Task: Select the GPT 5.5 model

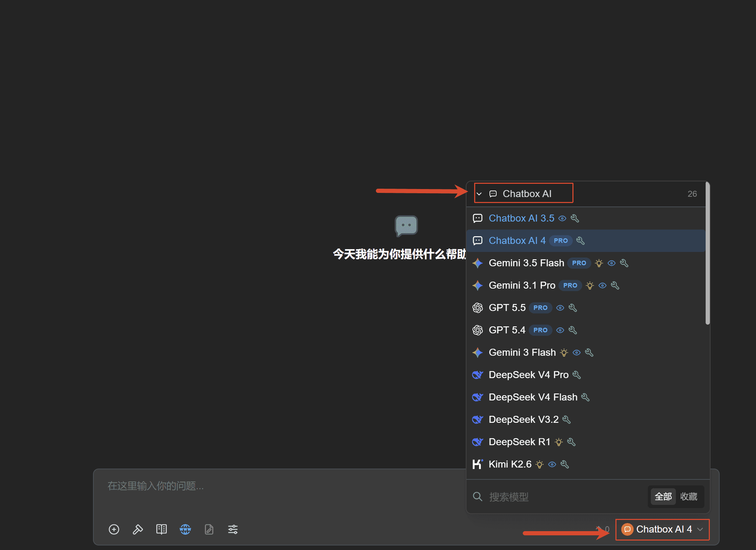Action: coord(586,308)
